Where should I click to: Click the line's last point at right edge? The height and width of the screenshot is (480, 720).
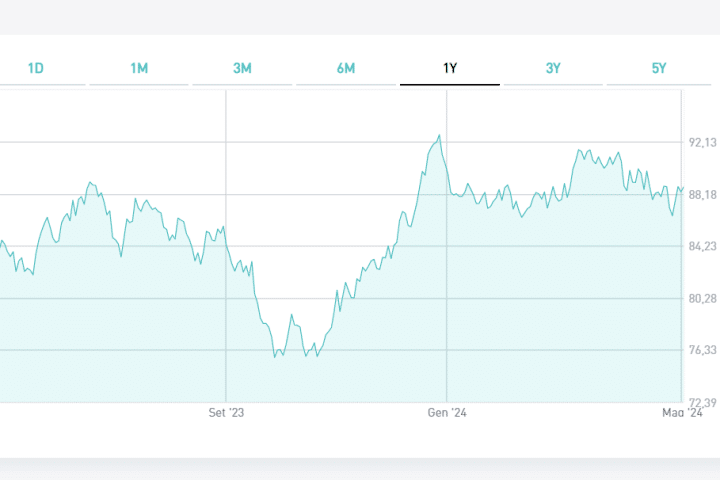(682, 187)
